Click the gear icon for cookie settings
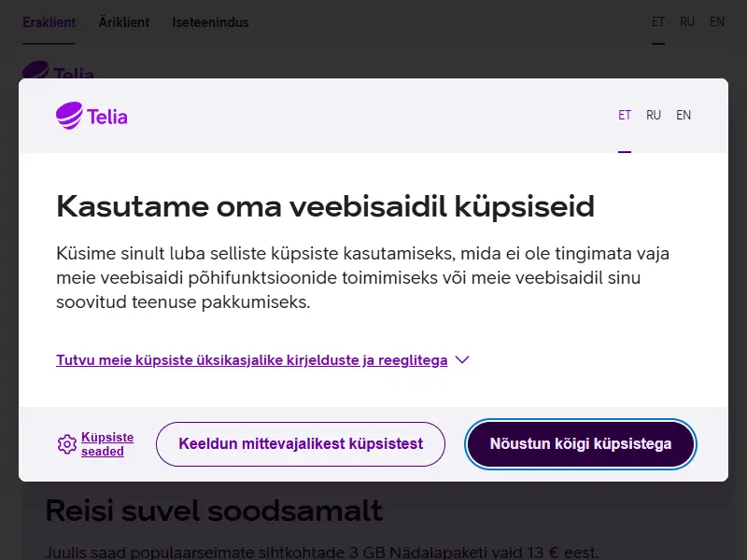This screenshot has height=560, width=747. tap(66, 444)
